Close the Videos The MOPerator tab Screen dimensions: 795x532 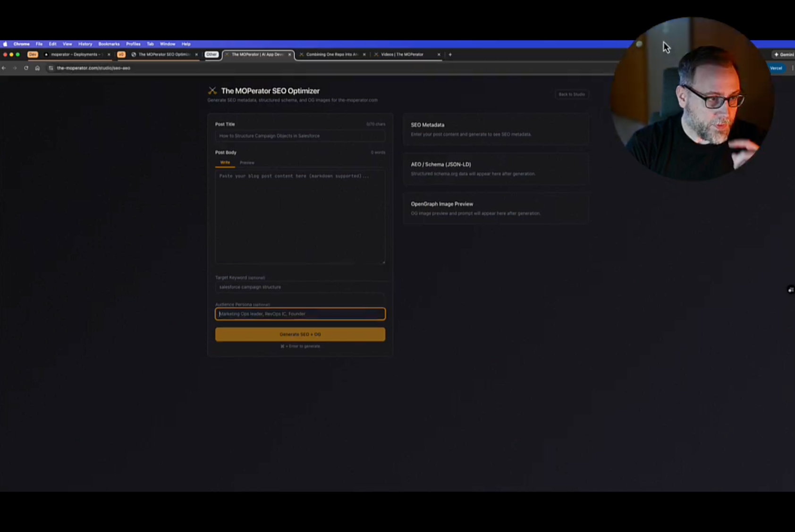[x=439, y=54]
